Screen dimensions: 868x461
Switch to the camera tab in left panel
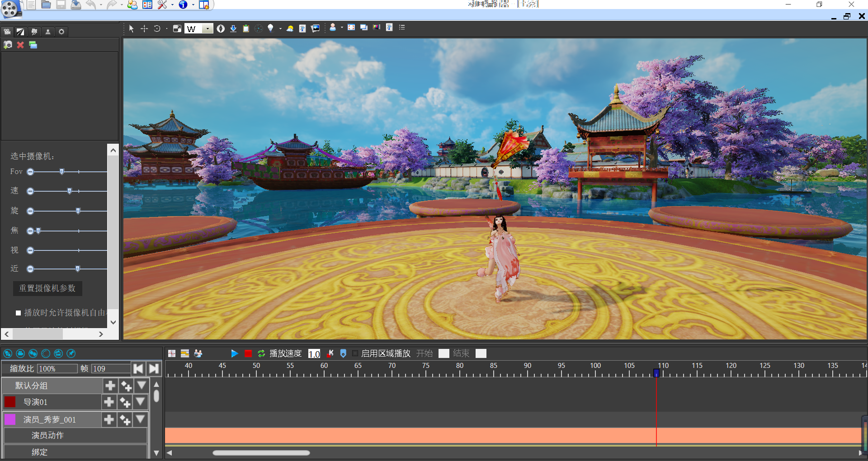click(x=7, y=32)
